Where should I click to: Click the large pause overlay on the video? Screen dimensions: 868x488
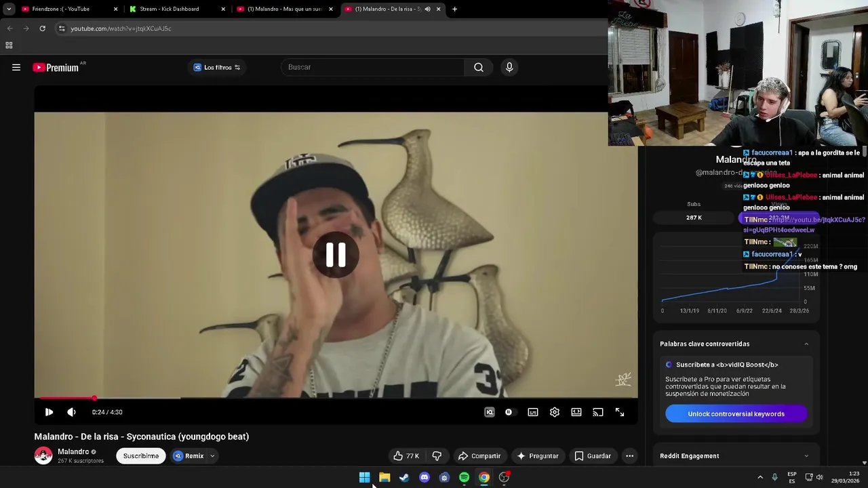(336, 255)
